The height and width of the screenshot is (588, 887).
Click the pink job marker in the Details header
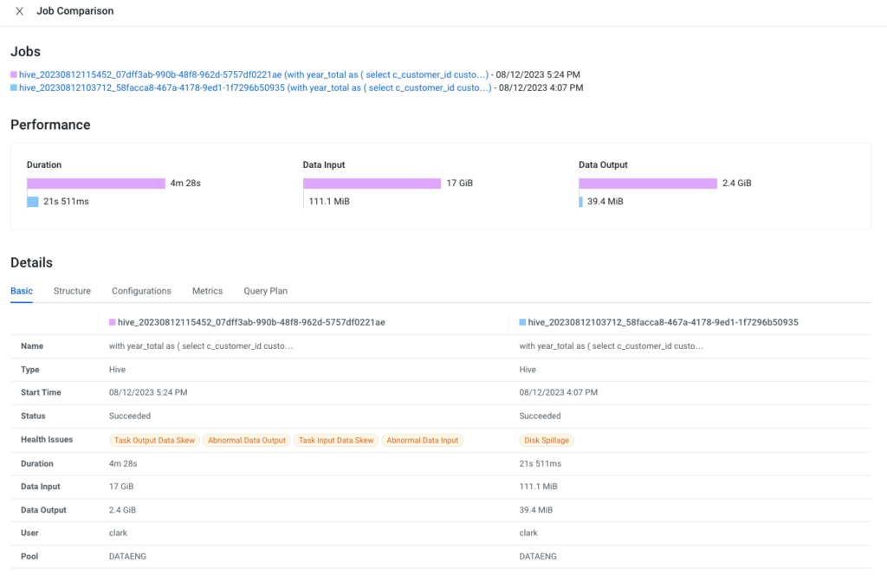coord(112,320)
